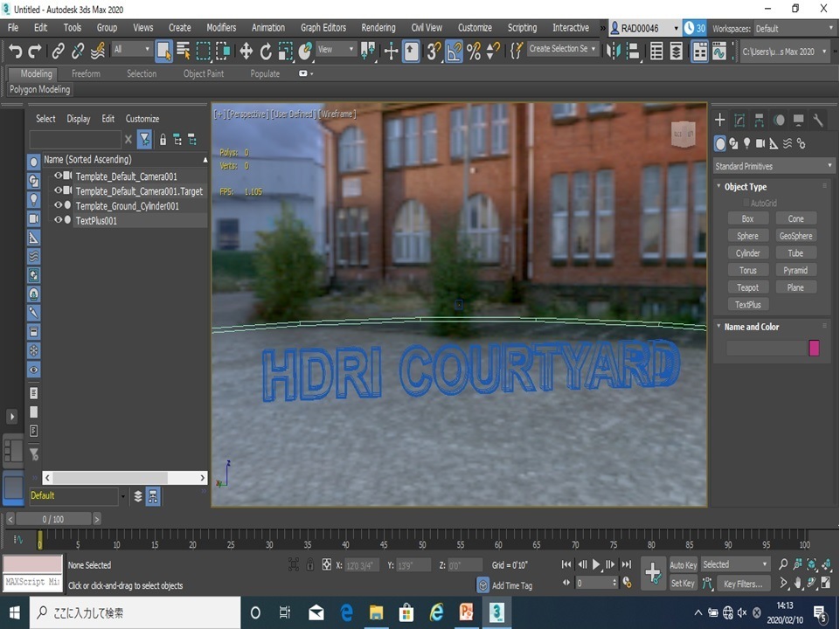840x629 pixels.
Task: Open the Curve Editor icon
Action: [x=719, y=52]
